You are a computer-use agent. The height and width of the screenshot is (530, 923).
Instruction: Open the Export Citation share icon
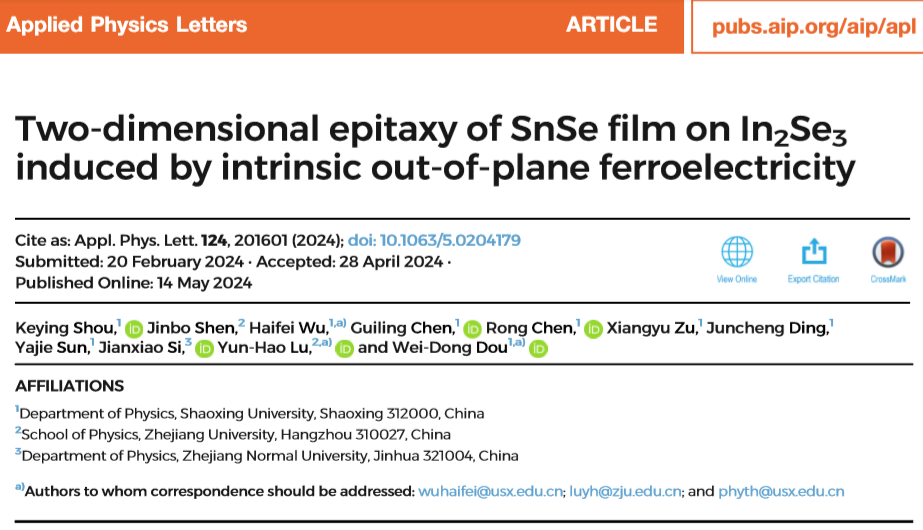click(813, 251)
